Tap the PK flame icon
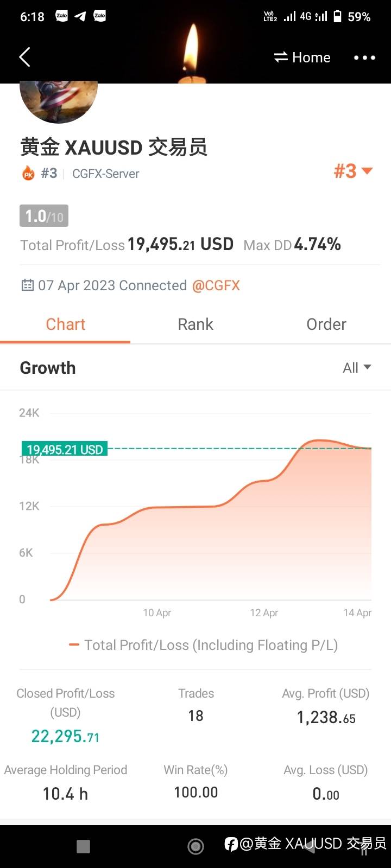This screenshot has height=868, width=391. pyautogui.click(x=28, y=174)
